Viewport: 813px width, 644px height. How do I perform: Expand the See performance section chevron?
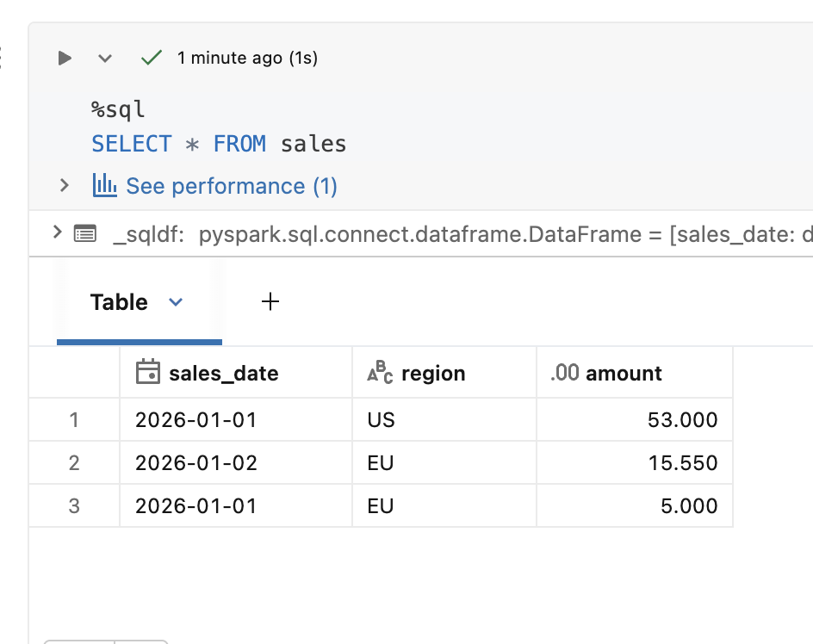63,185
